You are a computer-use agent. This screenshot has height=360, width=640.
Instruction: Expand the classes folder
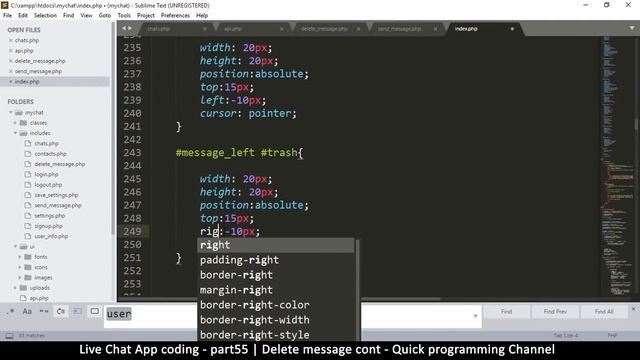[15, 123]
